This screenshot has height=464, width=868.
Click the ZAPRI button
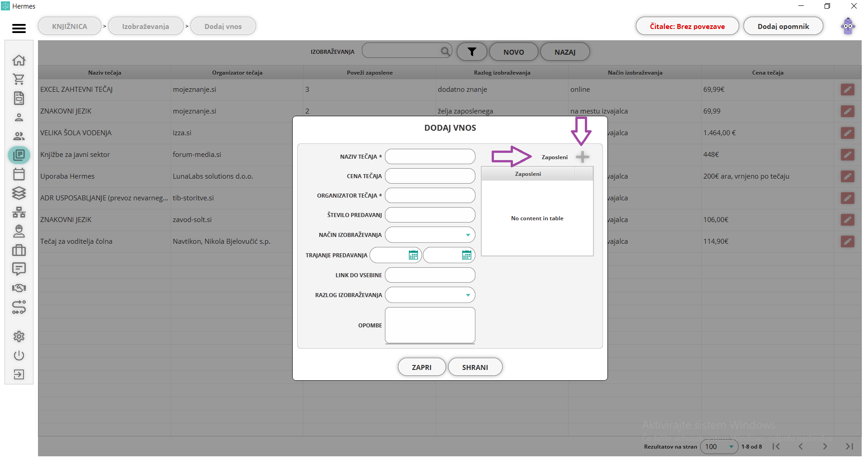[x=422, y=367]
